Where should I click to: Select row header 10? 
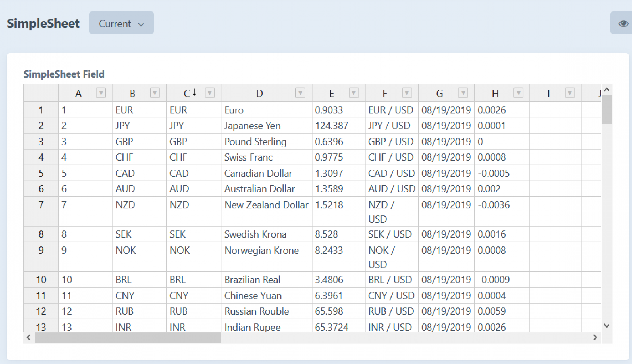point(41,280)
